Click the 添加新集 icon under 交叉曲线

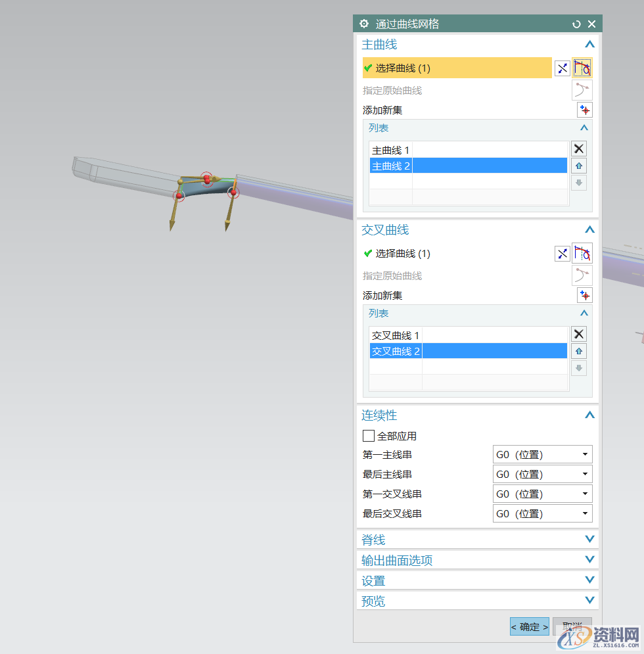coord(584,294)
